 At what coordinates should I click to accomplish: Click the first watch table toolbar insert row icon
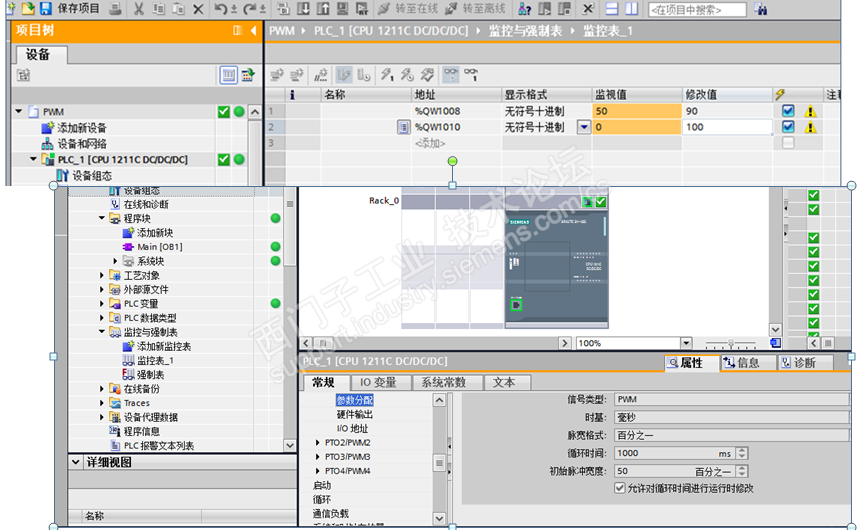(277, 75)
